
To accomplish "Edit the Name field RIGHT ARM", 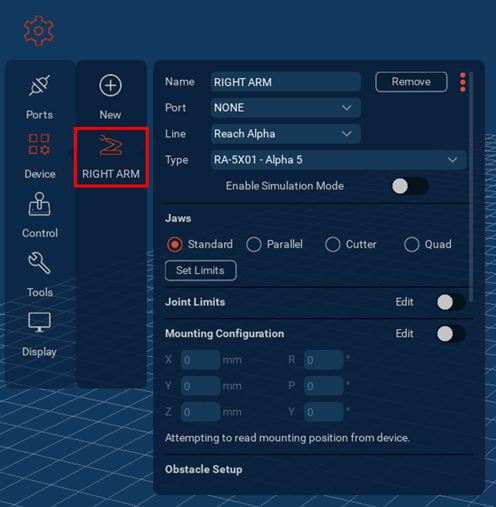I will coord(286,82).
